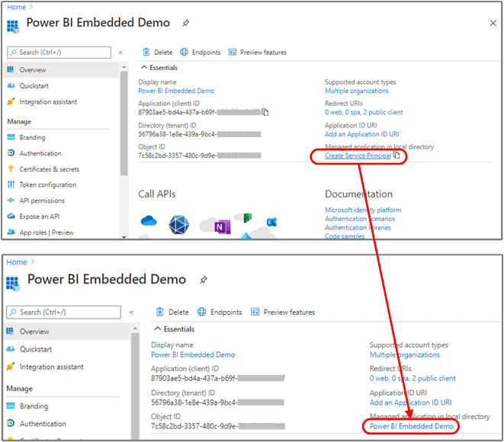Open Preview features in the bottom panel
This screenshot has width=504, height=442.
283,312
